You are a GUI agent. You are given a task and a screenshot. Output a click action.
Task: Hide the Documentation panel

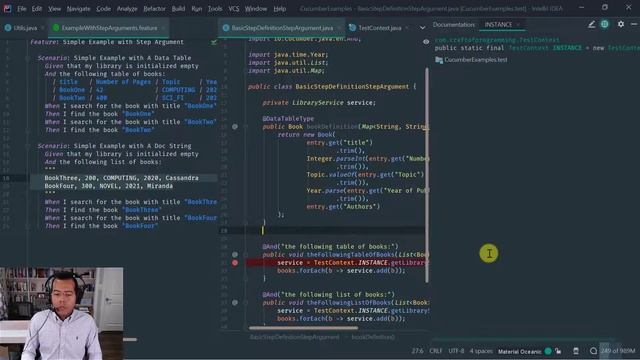coord(634,24)
